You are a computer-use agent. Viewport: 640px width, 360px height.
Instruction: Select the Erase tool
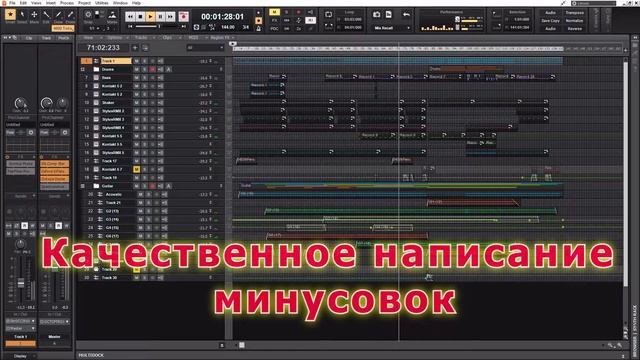pyautogui.click(x=70, y=15)
